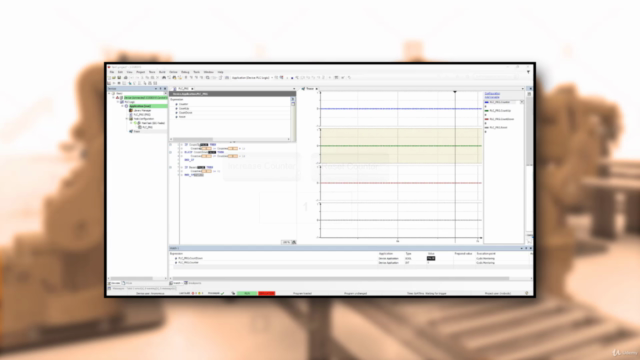Viewport: 640px width, 360px height.
Task: Collapse the Task Configuration tree node
Action: [127, 119]
